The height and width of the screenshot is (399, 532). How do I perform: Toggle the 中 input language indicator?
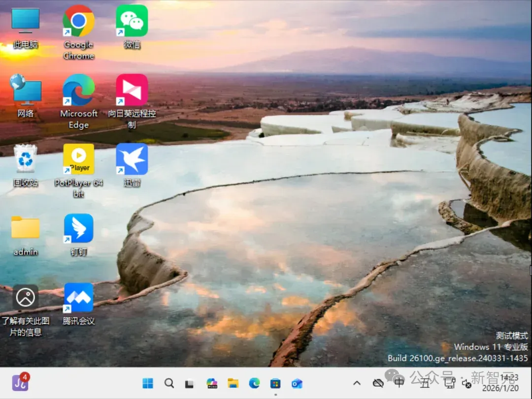tap(399, 383)
